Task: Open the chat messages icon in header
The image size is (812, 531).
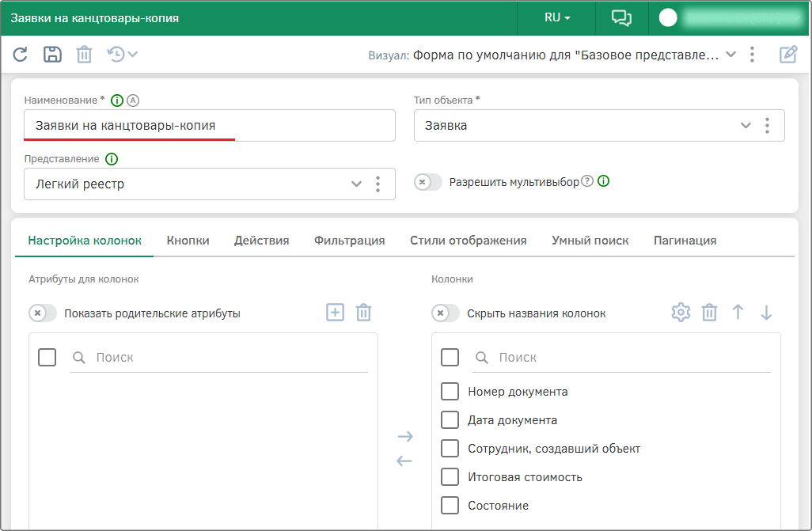Action: pos(621,18)
